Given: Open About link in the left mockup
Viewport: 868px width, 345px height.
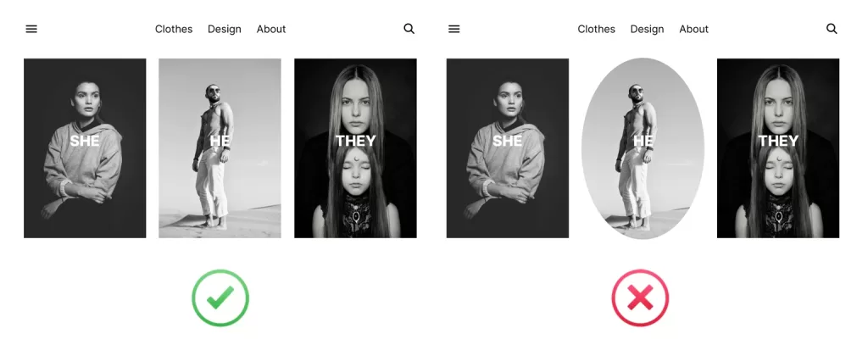Looking at the screenshot, I should pyautogui.click(x=271, y=29).
